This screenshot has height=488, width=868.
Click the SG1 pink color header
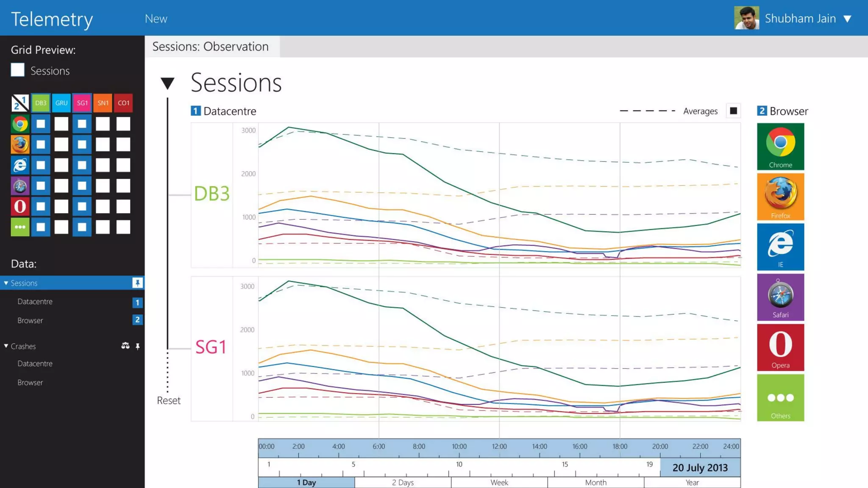(x=82, y=103)
